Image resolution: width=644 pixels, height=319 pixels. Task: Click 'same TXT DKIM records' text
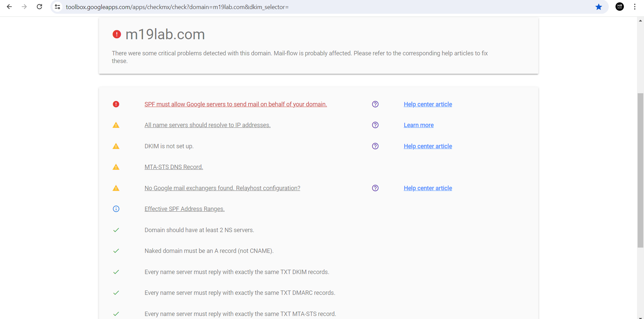click(237, 272)
